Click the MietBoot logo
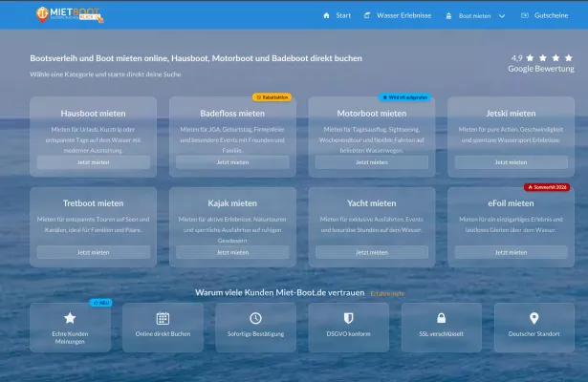 tap(70, 14)
